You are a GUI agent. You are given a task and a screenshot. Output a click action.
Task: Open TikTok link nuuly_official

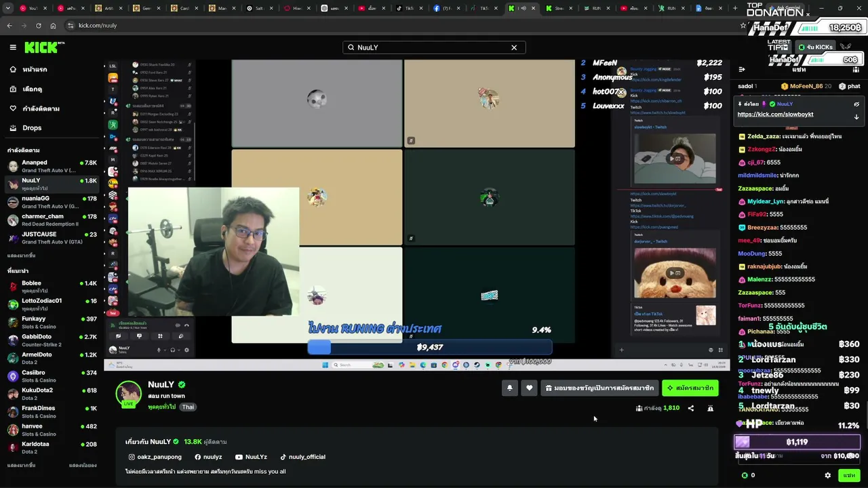(x=302, y=457)
